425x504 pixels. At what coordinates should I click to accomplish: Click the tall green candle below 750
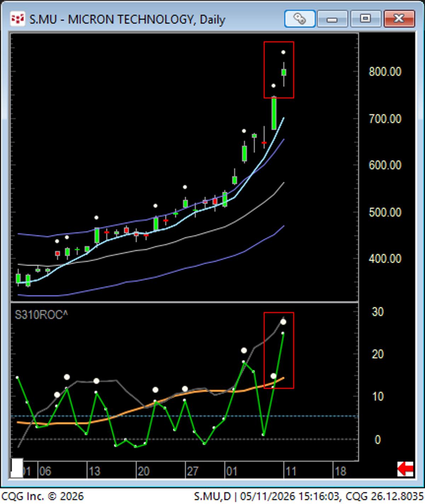(274, 114)
